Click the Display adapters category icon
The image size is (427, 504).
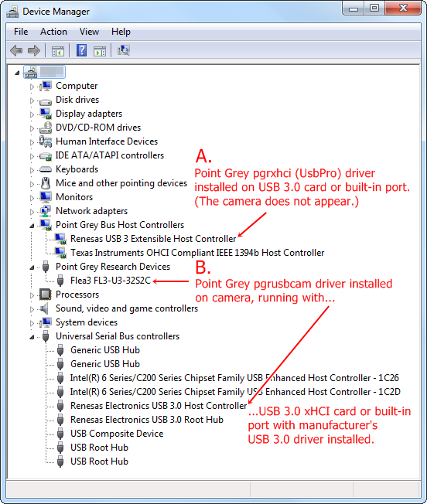[x=46, y=114]
